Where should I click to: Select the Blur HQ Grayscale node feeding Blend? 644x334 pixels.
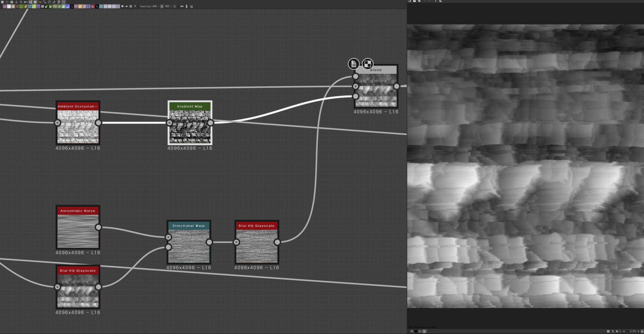tap(257, 242)
